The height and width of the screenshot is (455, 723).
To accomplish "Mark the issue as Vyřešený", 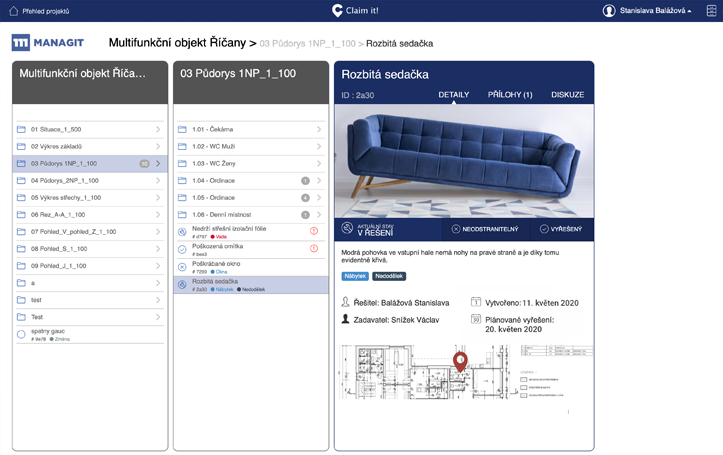I will [x=562, y=229].
